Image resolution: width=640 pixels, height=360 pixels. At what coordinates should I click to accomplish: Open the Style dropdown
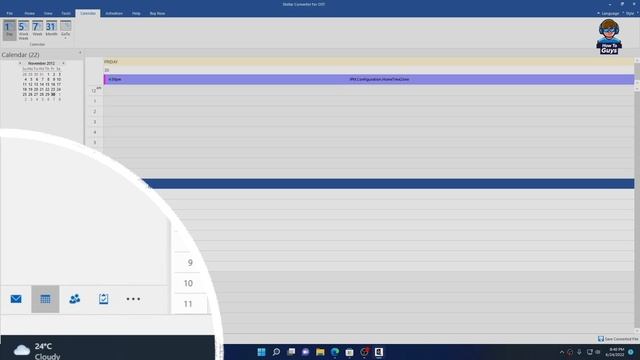point(631,13)
